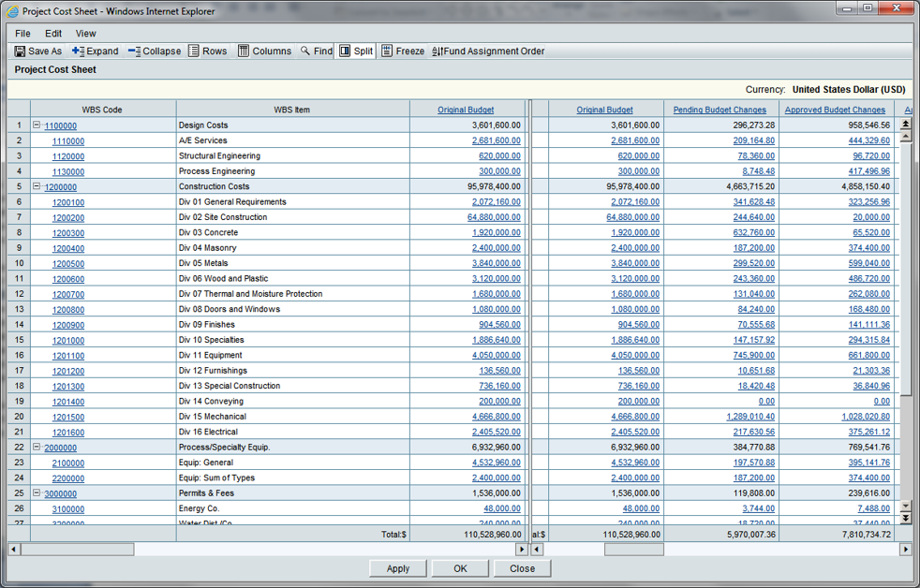Open WBS code 1110000 link
This screenshot has width=920, height=588.
pyautogui.click(x=68, y=141)
